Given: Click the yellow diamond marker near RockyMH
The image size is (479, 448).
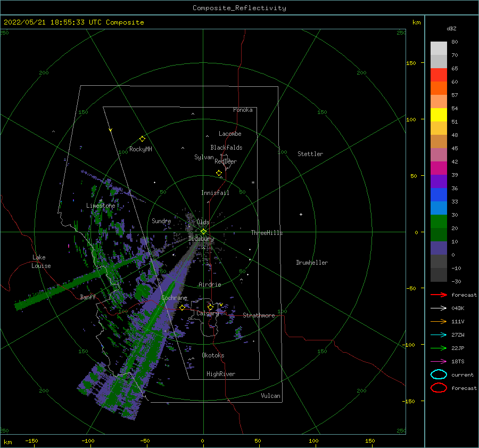Looking at the screenshot, I should 142,139.
